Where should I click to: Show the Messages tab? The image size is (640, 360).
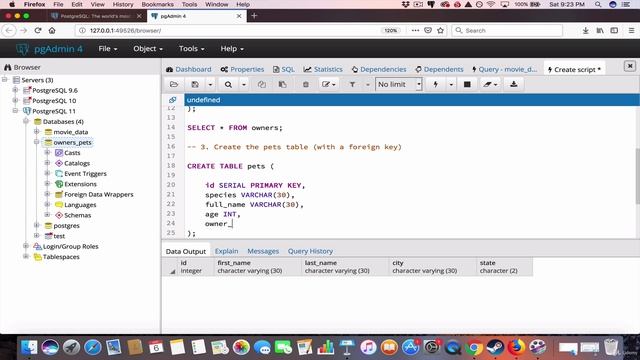pyautogui.click(x=263, y=251)
